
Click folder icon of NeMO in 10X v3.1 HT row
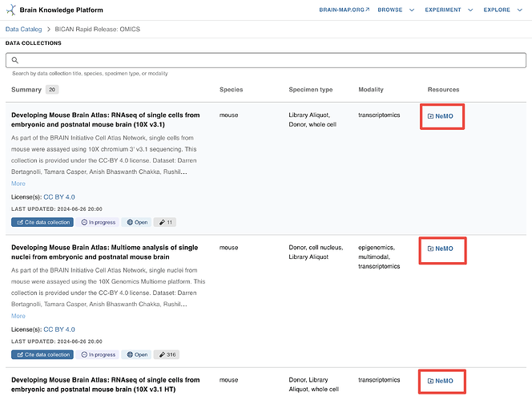coord(430,381)
